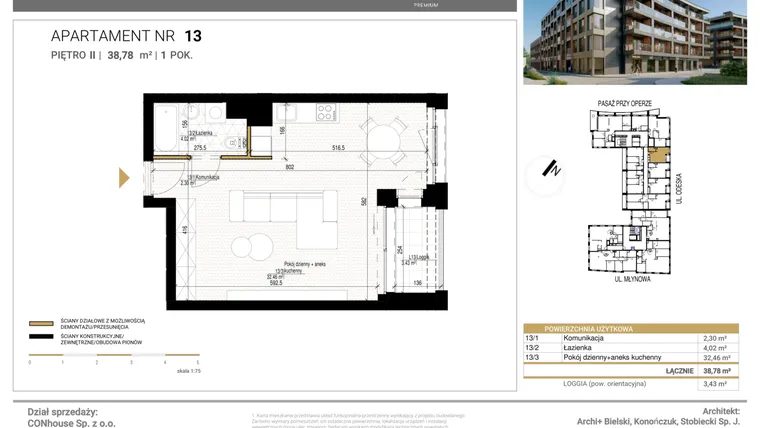Click the '13/1 Komunikacja' label on the floor plan
Viewport: 760px width, 428px height.
click(x=204, y=177)
